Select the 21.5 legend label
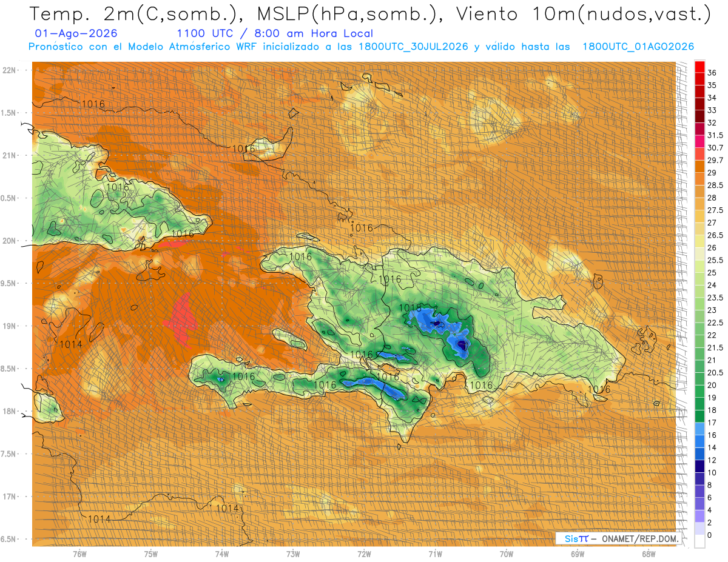 point(715,347)
